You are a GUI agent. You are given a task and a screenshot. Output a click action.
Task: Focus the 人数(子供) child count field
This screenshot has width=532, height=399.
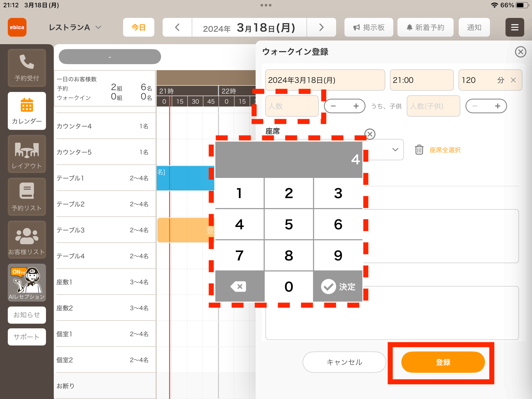(x=434, y=106)
